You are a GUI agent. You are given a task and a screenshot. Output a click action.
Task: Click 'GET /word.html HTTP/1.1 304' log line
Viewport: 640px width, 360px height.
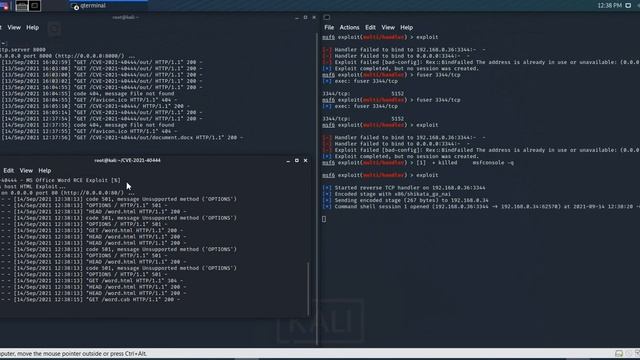pos(91,281)
